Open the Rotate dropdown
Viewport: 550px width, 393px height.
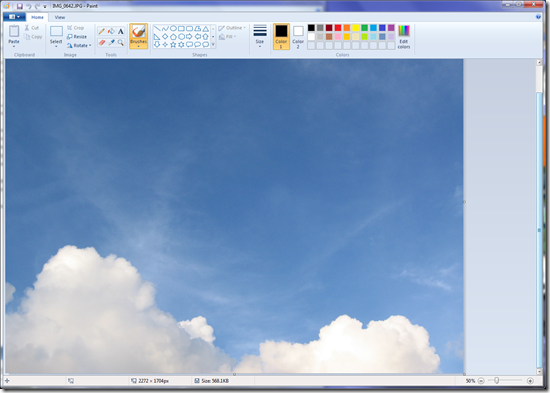[79, 46]
